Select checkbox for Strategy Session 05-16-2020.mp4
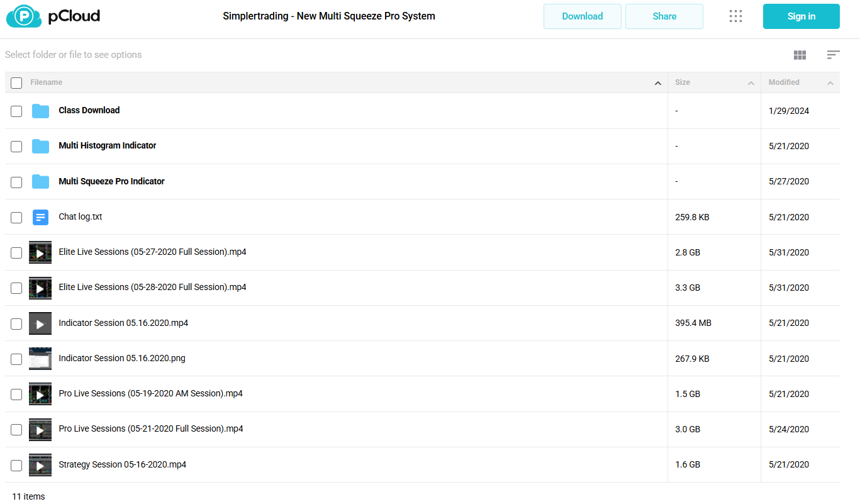 click(x=16, y=466)
